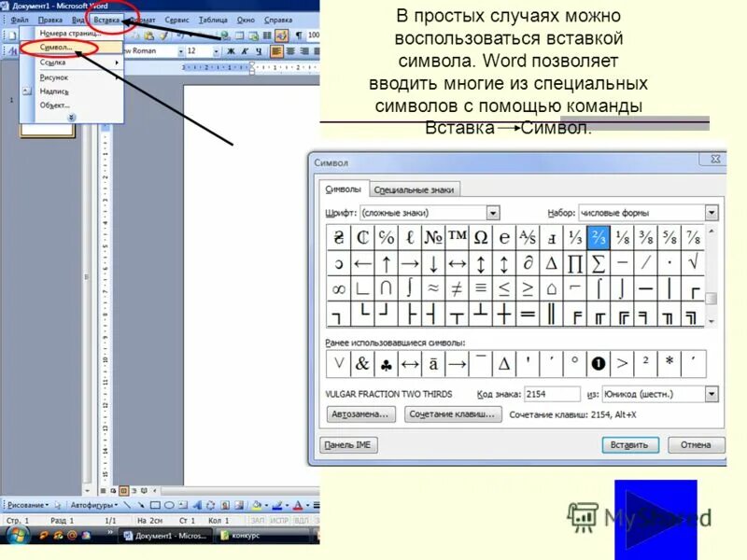Expand the Юникод (шестн.) encoding dropdown
Screen dimensions: 747x560
[712, 394]
